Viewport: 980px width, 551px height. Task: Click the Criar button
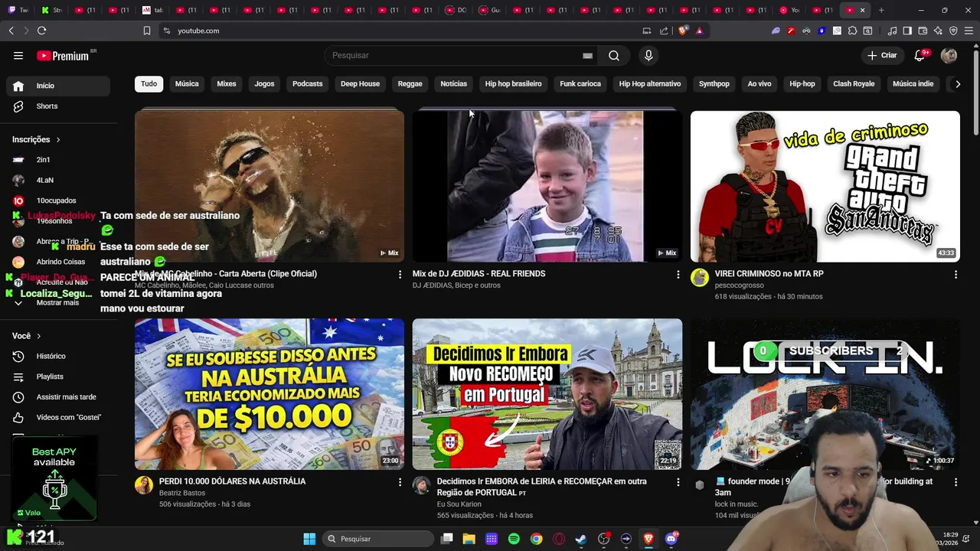click(882, 55)
